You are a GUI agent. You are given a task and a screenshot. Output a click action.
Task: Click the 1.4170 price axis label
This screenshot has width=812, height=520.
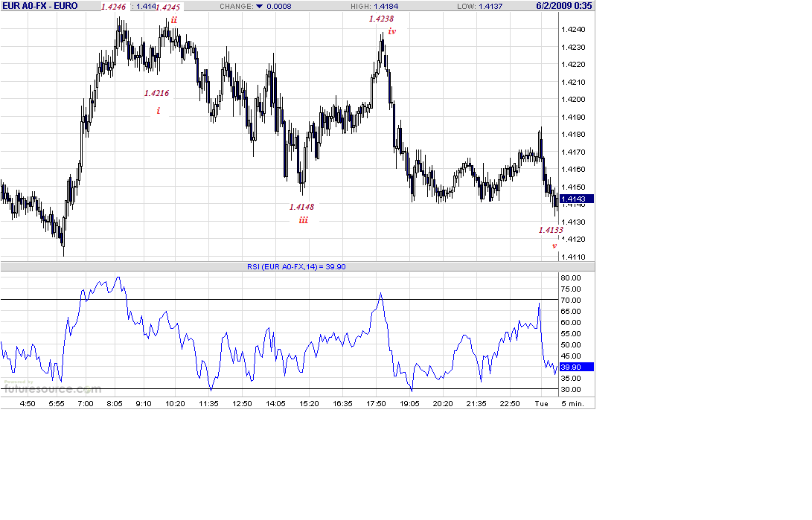click(x=573, y=152)
